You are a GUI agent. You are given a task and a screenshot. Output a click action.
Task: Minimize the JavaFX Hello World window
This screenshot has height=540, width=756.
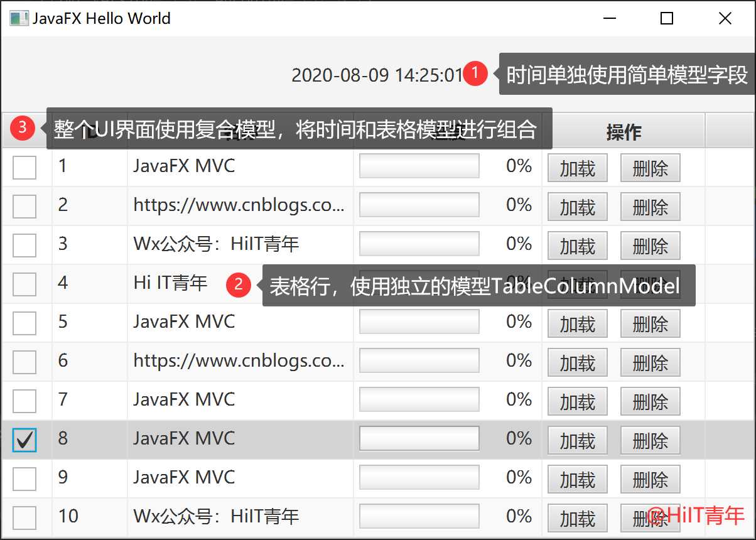click(609, 18)
